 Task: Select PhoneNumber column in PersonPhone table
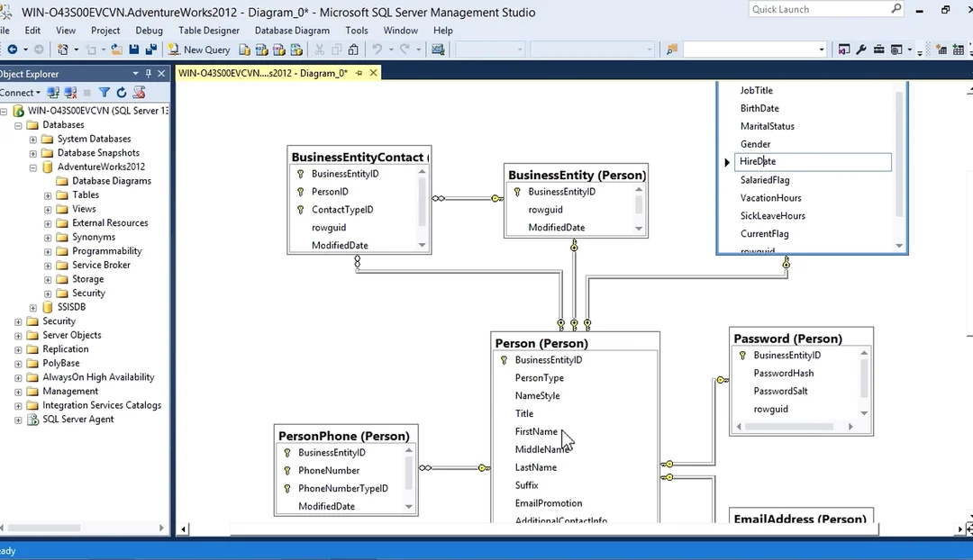coord(328,471)
